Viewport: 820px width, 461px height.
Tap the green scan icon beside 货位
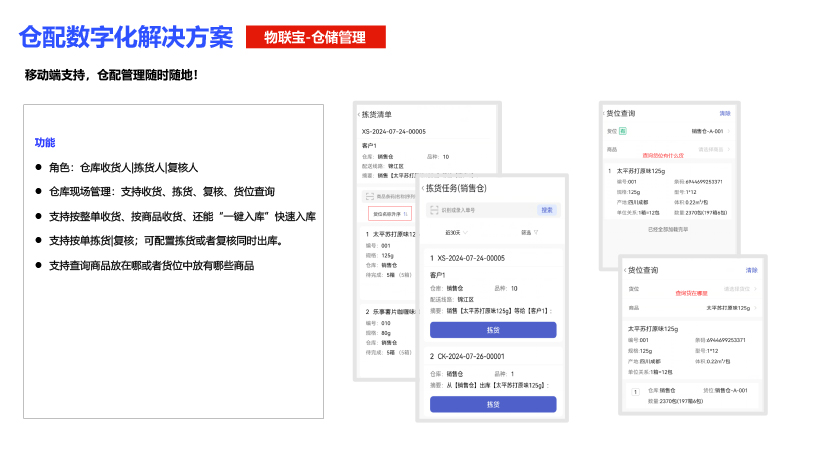tap(623, 131)
